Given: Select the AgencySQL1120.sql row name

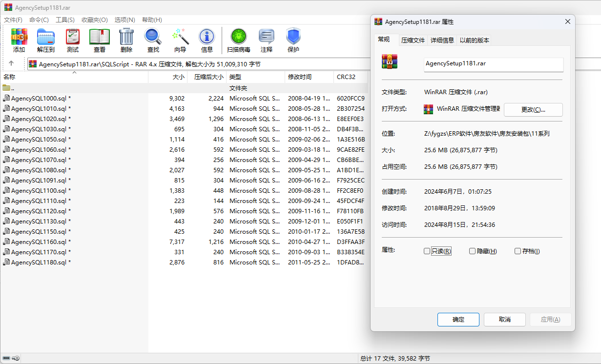Looking at the screenshot, I should point(41,211).
